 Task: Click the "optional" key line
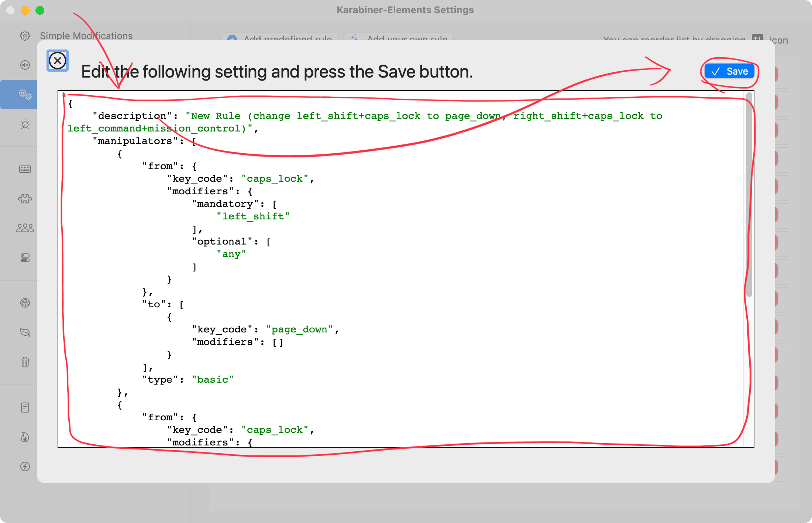231,242
